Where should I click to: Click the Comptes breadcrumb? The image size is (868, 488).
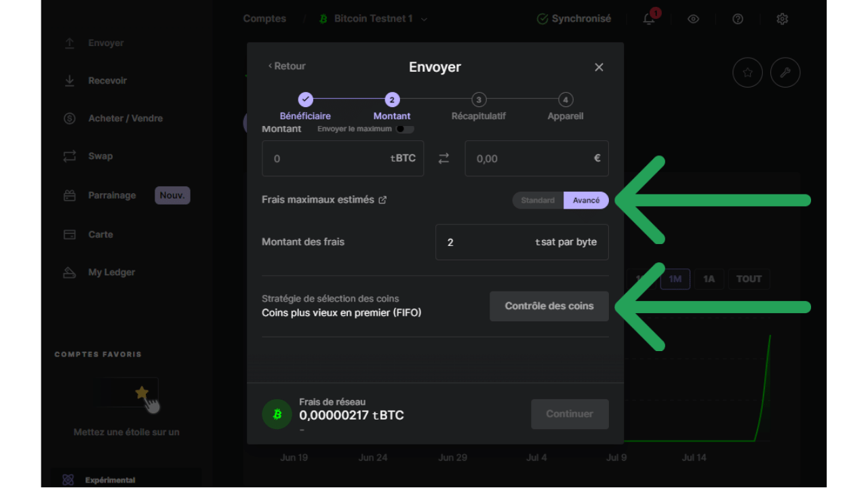pos(264,19)
